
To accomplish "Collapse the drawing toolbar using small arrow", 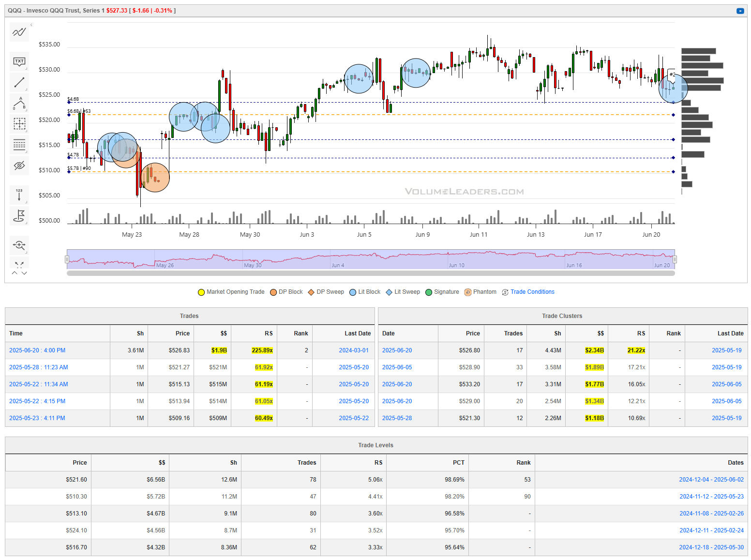I will pyautogui.click(x=31, y=25).
